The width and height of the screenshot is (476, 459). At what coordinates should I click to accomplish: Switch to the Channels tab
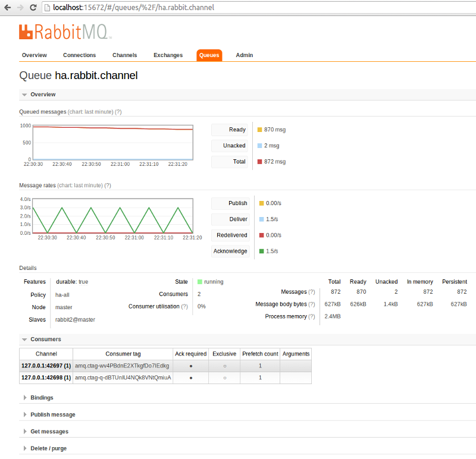click(125, 55)
